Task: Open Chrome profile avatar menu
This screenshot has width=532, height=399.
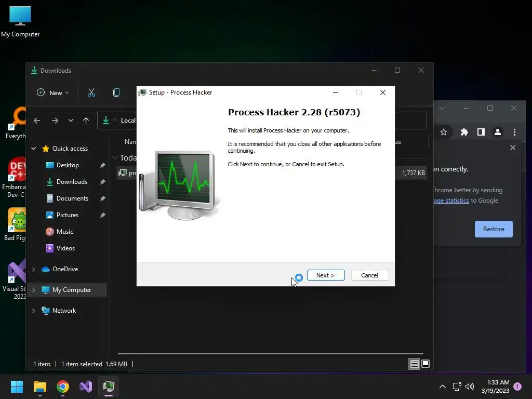Action: pyautogui.click(x=497, y=132)
